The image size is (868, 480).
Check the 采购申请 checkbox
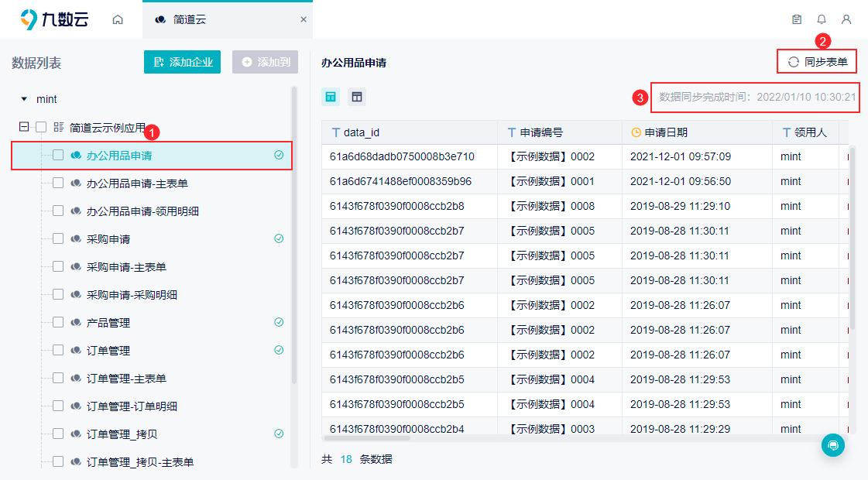pos(58,238)
